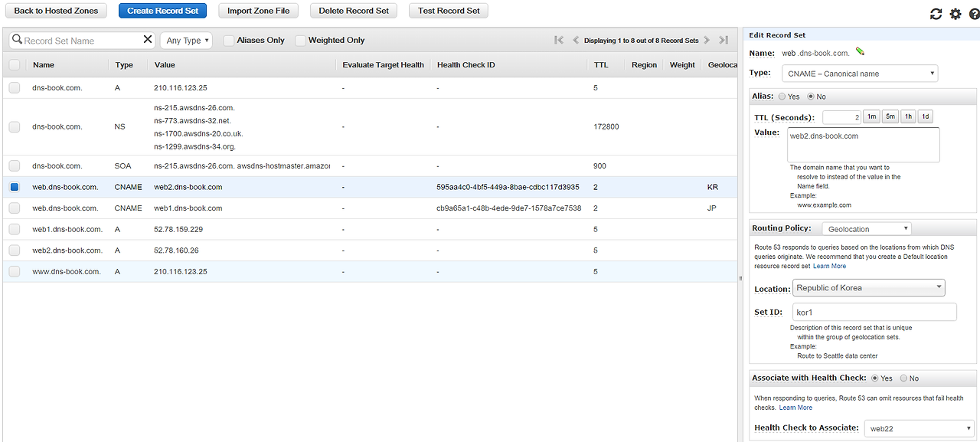Open the Location Republic of Korea dropdown
The height and width of the screenshot is (442, 980).
tap(869, 288)
